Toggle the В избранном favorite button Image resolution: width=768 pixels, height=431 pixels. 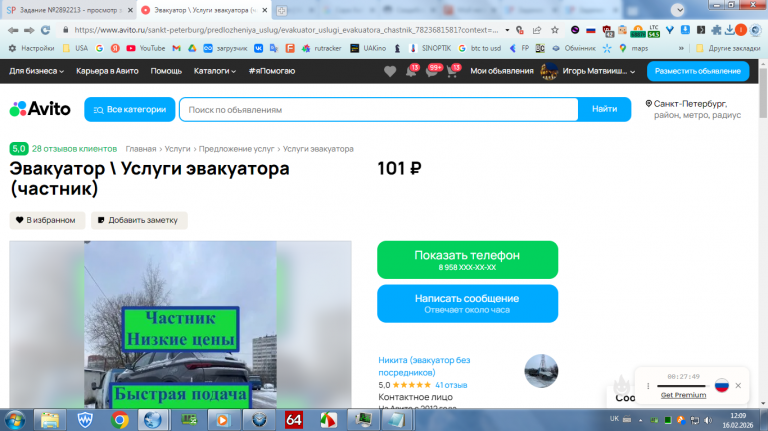coord(47,220)
